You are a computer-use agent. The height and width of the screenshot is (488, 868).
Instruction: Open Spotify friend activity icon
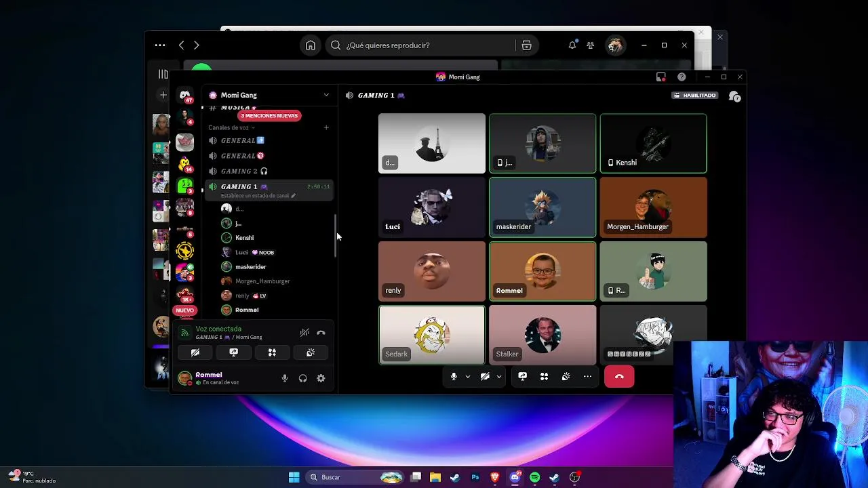591,45
